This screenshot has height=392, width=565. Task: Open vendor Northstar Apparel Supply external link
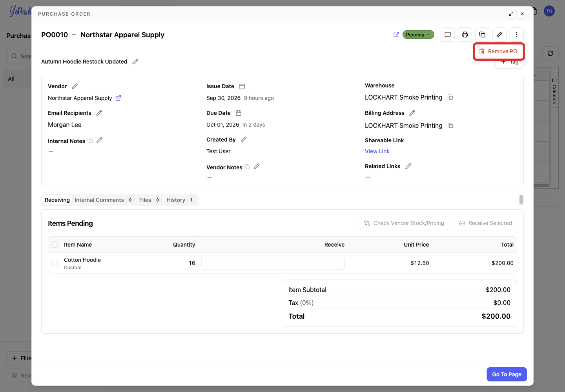(118, 98)
